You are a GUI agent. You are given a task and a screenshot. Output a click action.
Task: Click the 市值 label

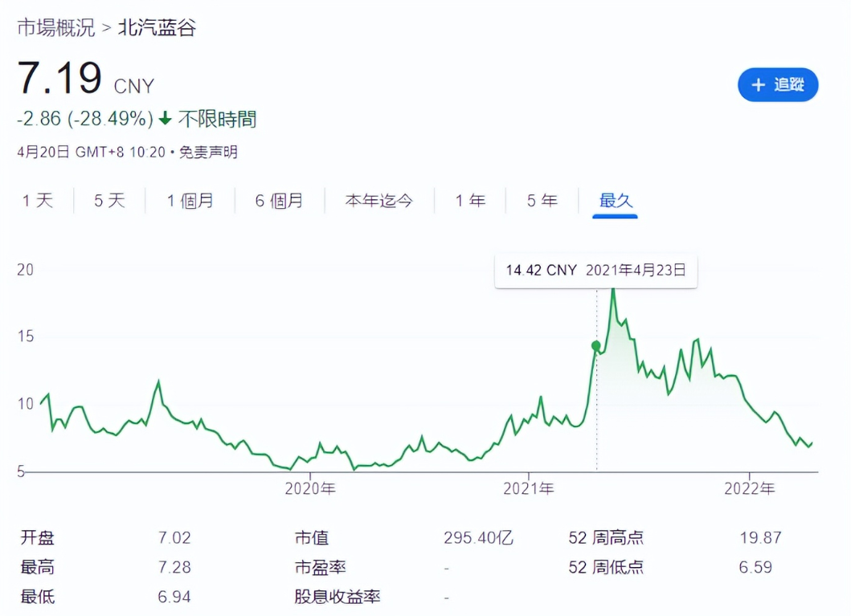312,537
